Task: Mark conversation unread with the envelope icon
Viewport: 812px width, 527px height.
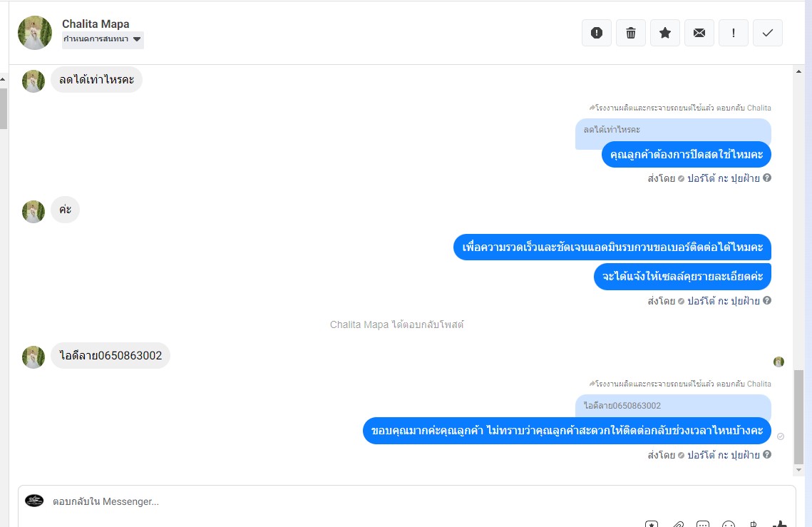Action: [x=699, y=33]
